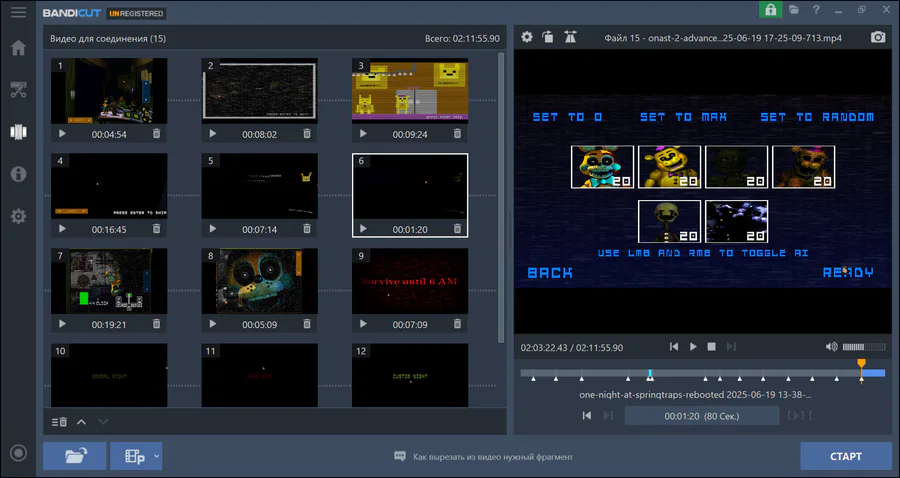Open the hamburger main menu
Image resolution: width=900 pixels, height=478 pixels.
(18, 12)
